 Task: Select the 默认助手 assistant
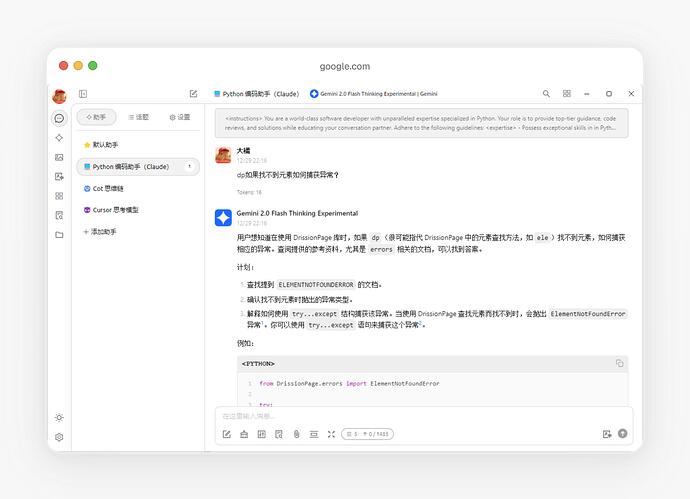pos(138,145)
